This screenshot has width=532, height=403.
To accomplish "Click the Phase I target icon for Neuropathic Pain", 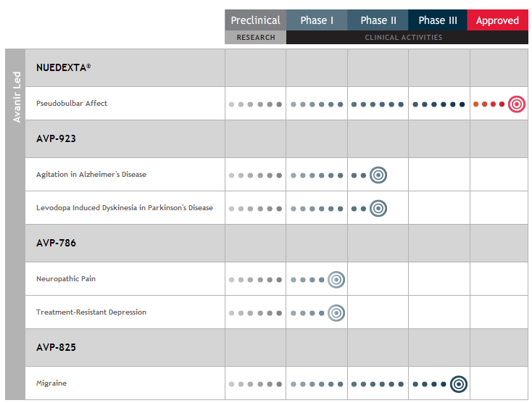I will point(336,280).
